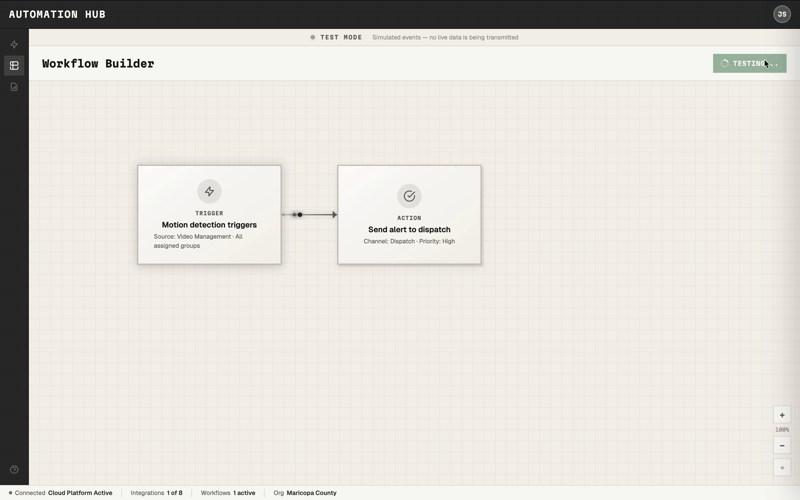Click the Automation Hub title
The height and width of the screenshot is (500, 800).
click(57, 14)
